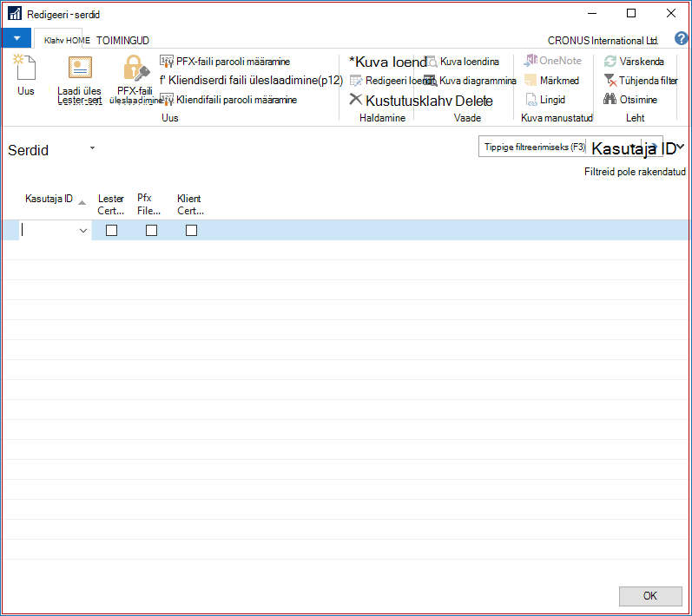This screenshot has height=616, width=692.
Task: Toggle the Lester Cert checkbox
Action: [x=112, y=230]
